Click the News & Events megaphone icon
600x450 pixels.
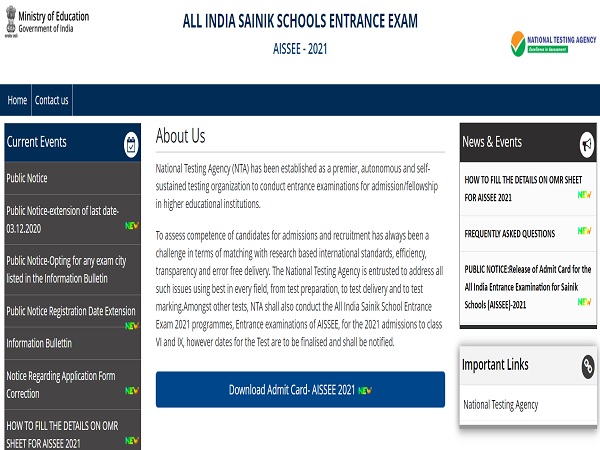point(588,144)
